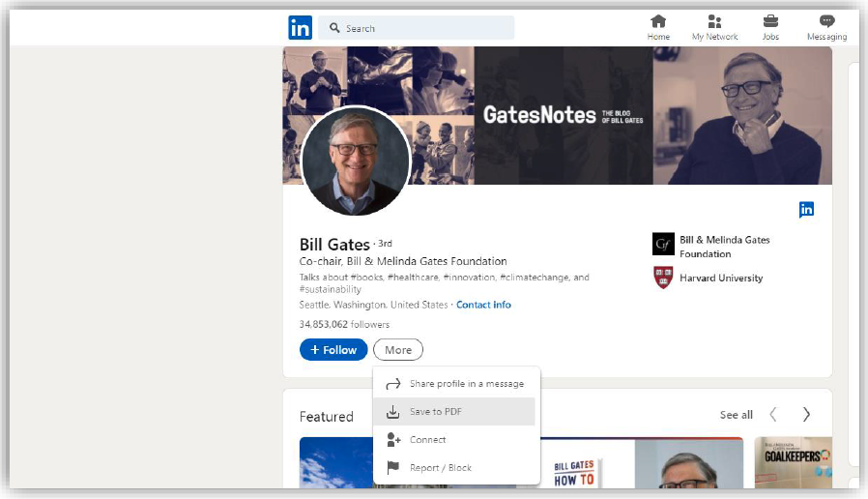Open the Messaging icon
The image size is (868, 499).
click(826, 21)
